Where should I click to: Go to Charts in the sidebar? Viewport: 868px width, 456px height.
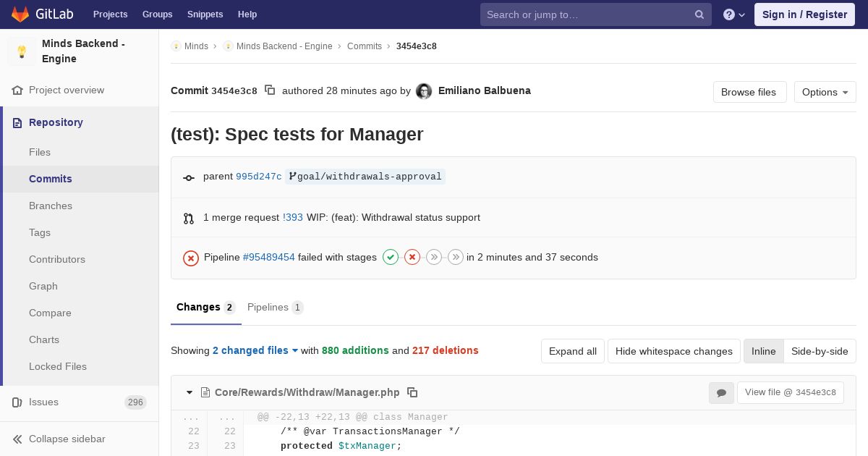(81, 339)
